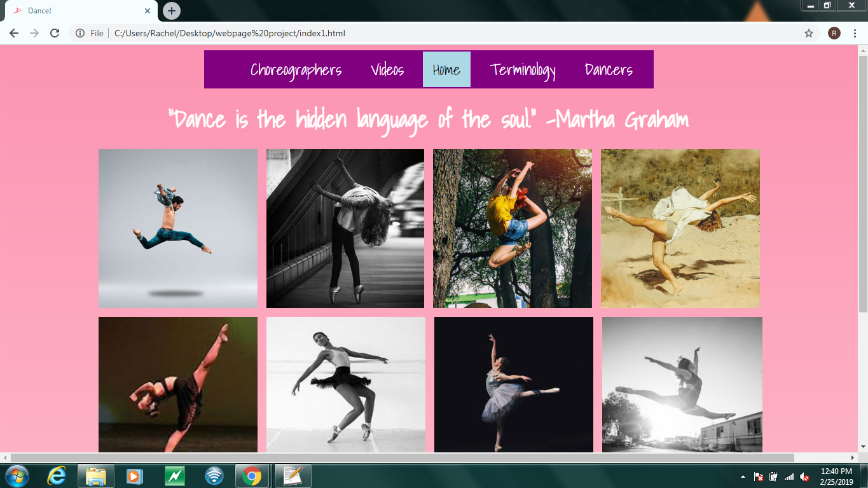Image resolution: width=868 pixels, height=488 pixels.
Task: Click the muted volume tray icon
Action: [x=804, y=477]
